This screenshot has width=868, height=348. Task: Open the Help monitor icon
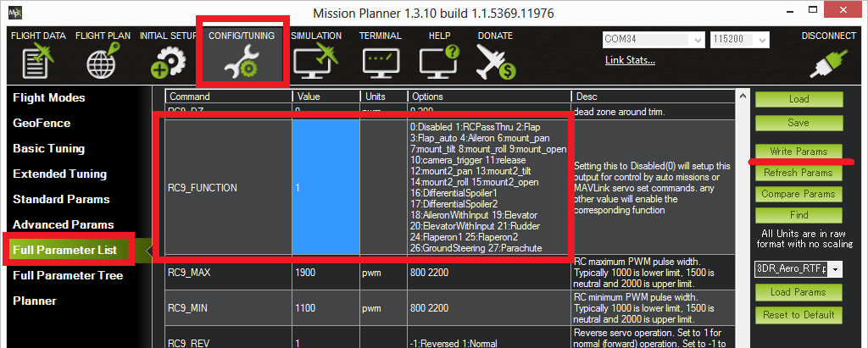(439, 62)
